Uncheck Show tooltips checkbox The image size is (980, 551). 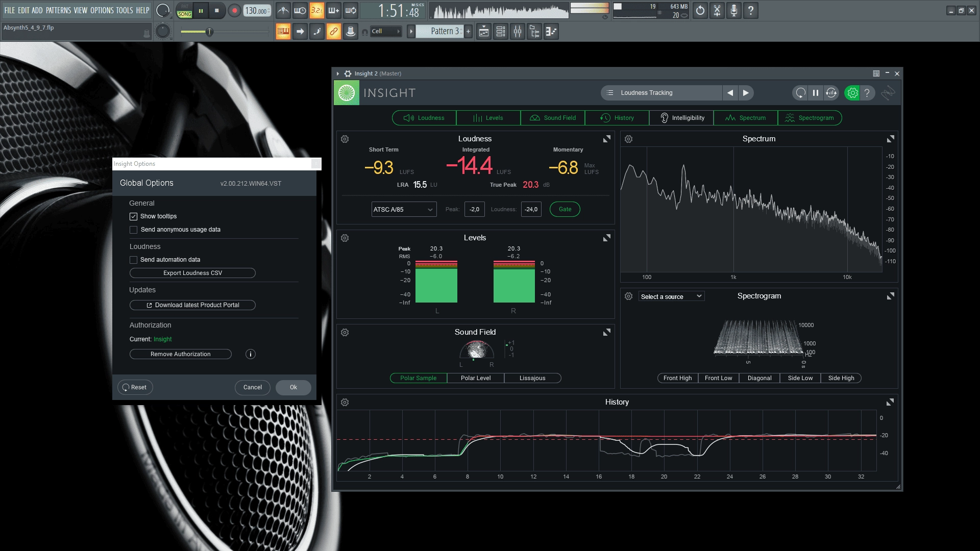tap(134, 216)
